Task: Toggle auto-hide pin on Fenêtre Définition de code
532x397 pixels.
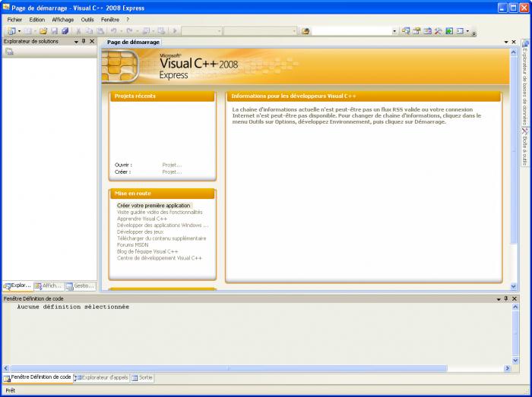Action: tap(506, 298)
